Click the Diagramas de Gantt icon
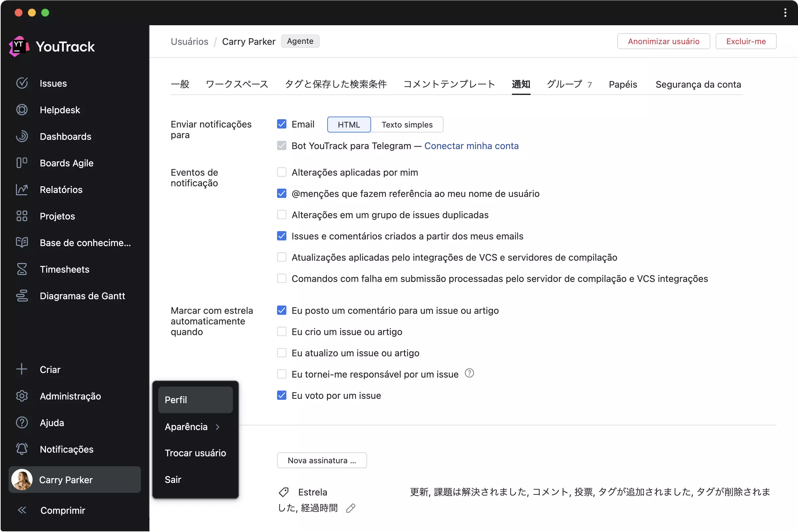 point(22,296)
